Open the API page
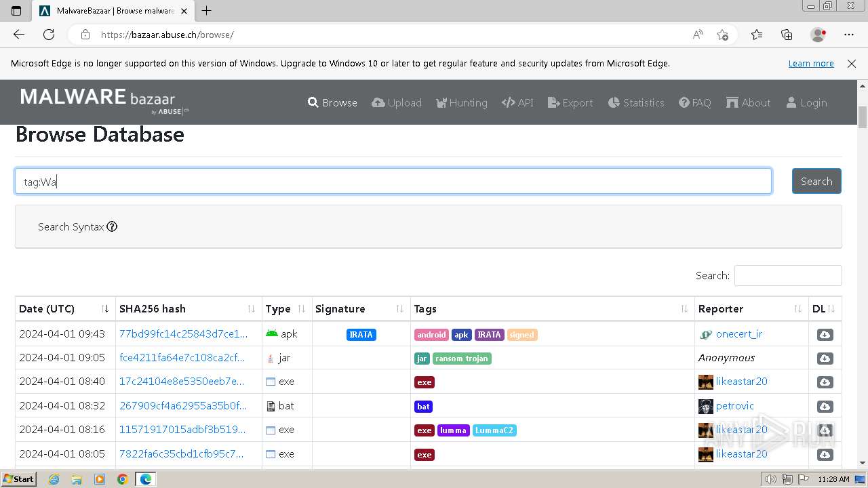The image size is (868, 488). tap(517, 102)
